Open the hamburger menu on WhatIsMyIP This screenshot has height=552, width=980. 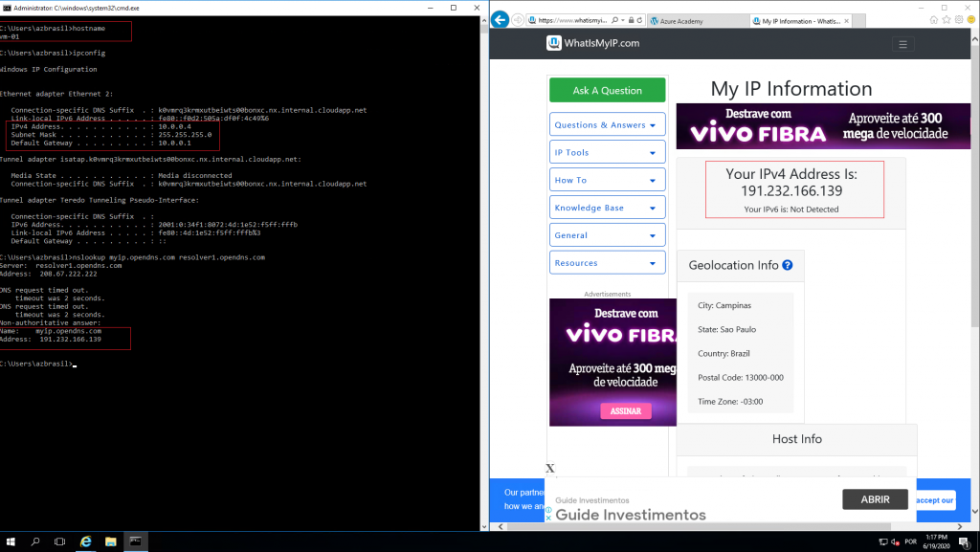[902, 43]
